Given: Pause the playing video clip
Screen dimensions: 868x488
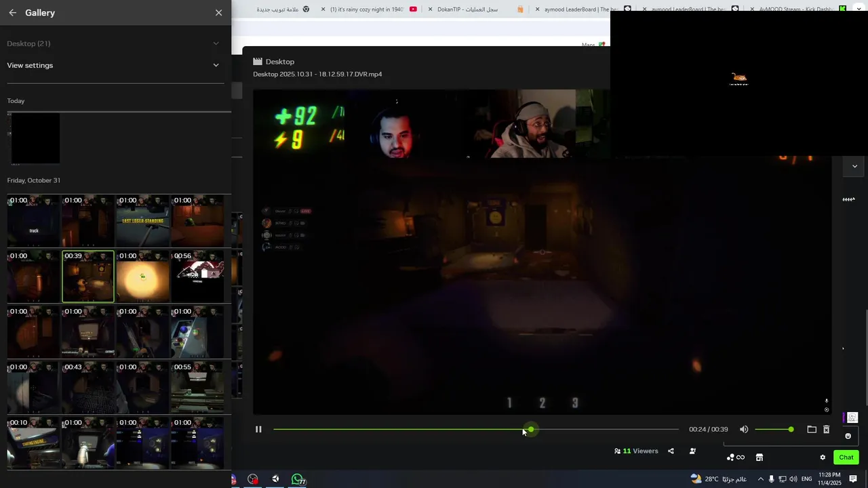Looking at the screenshot, I should (x=258, y=429).
